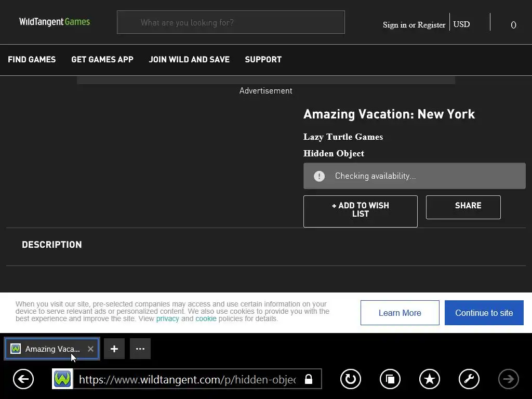Click Learn More in the cookie banner
The image size is (532, 399).
coord(400,313)
